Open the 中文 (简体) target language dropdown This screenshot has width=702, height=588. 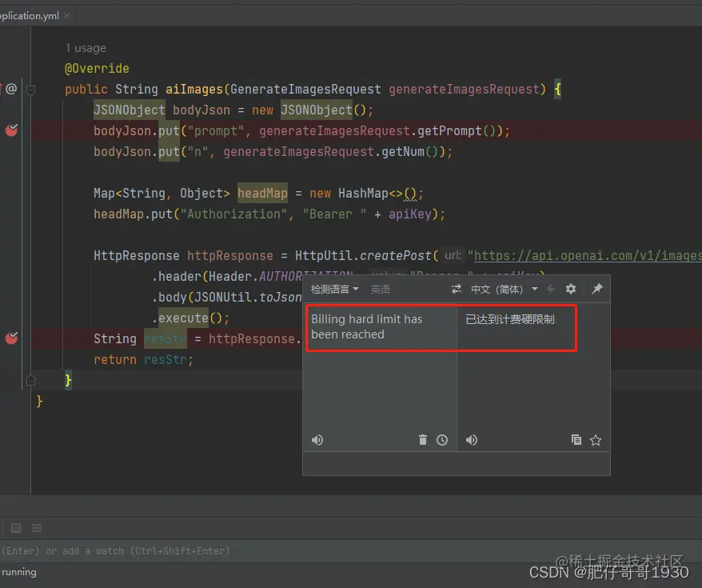(x=505, y=290)
